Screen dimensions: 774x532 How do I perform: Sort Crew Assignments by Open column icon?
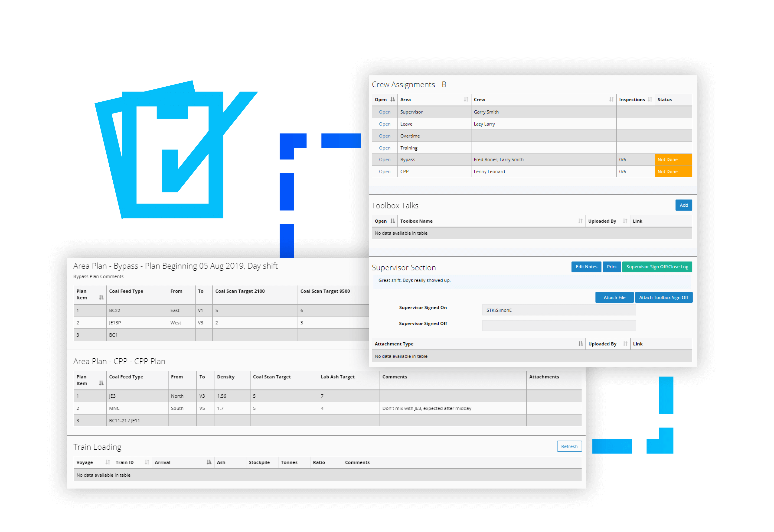392,99
